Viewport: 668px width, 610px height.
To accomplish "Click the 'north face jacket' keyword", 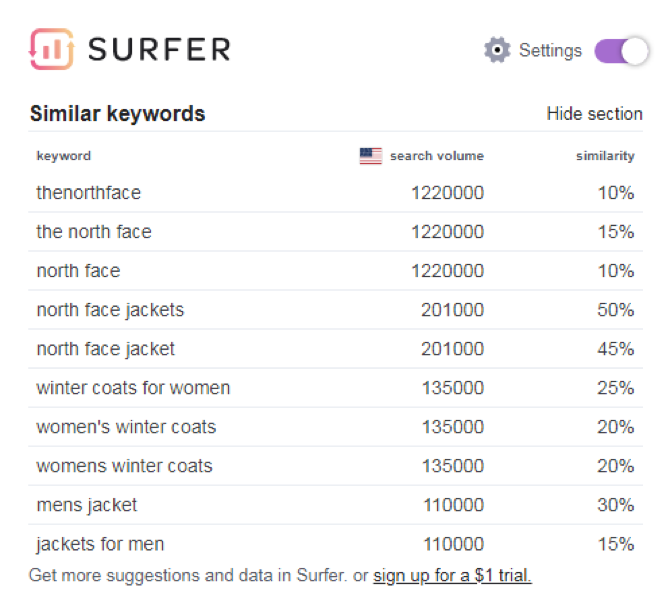I will [106, 349].
